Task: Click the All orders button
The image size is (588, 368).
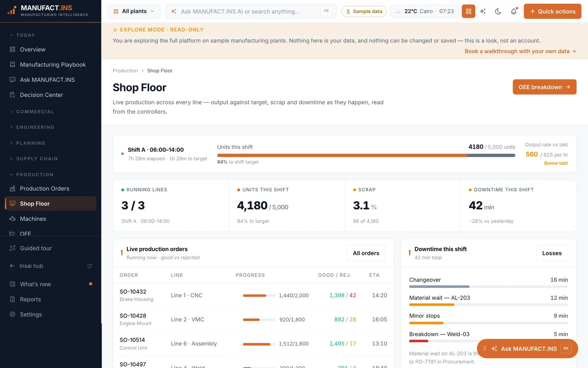Action: point(366,253)
